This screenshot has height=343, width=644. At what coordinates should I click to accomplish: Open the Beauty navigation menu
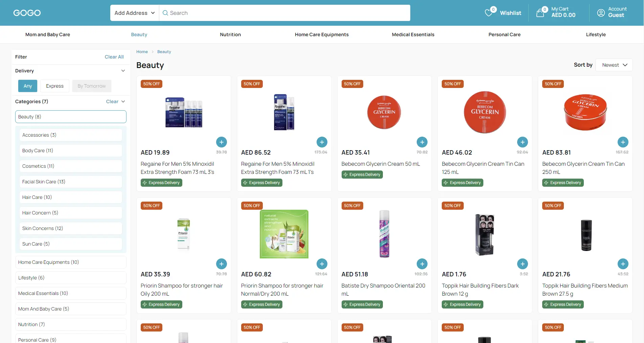(139, 35)
